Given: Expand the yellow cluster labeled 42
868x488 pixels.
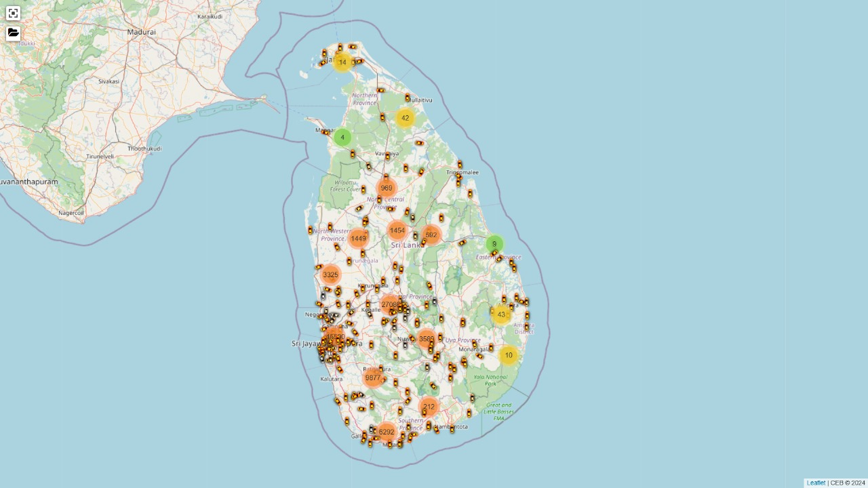Looking at the screenshot, I should click(x=405, y=118).
